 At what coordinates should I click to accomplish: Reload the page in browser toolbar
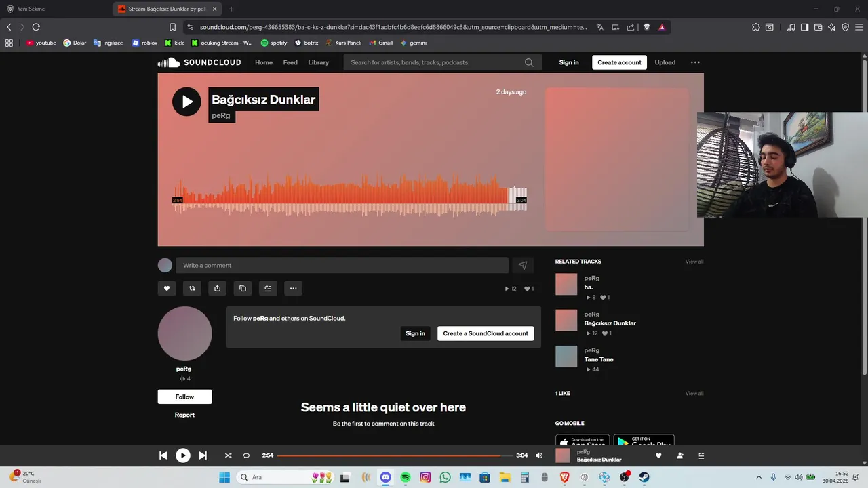pos(36,27)
